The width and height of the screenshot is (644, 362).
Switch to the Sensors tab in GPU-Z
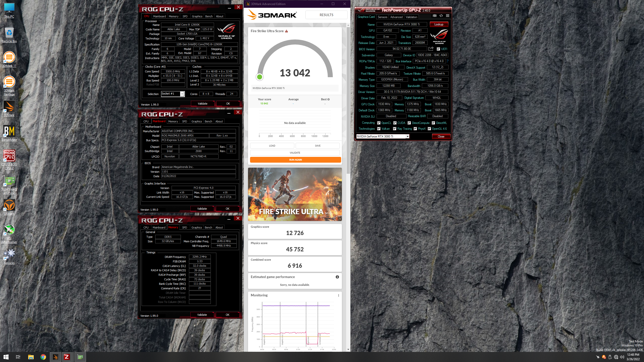pos(382,17)
